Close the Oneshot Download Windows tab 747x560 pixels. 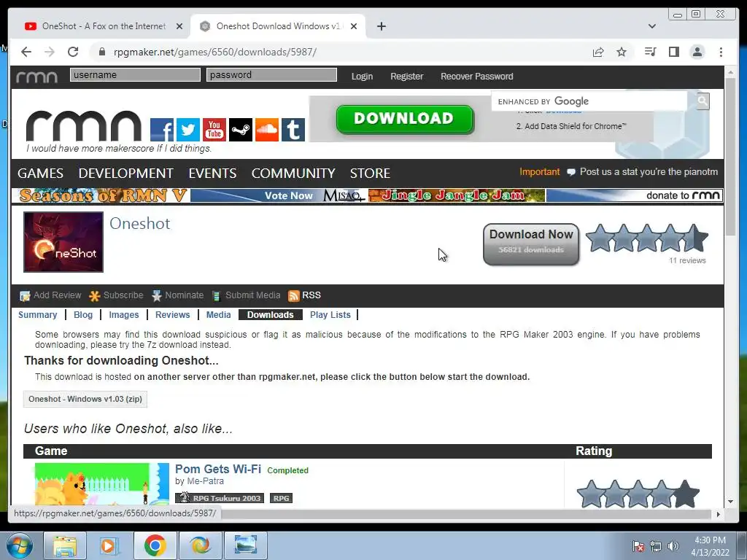354,26
